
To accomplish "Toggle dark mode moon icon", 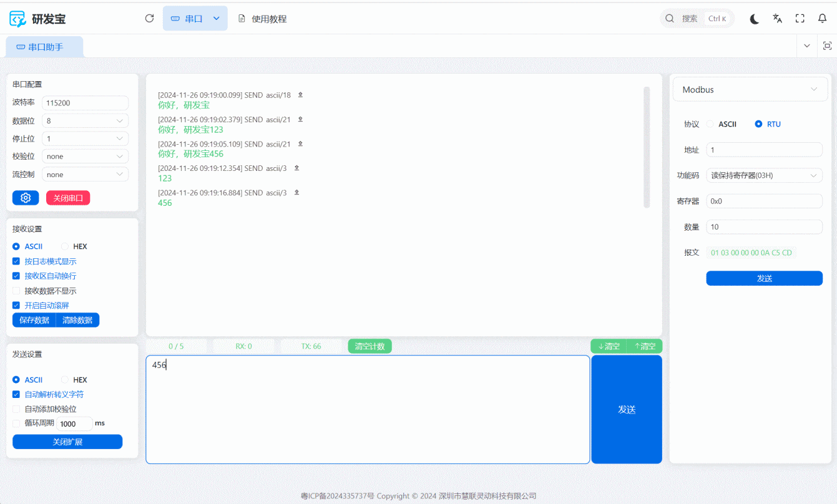I will pyautogui.click(x=754, y=19).
